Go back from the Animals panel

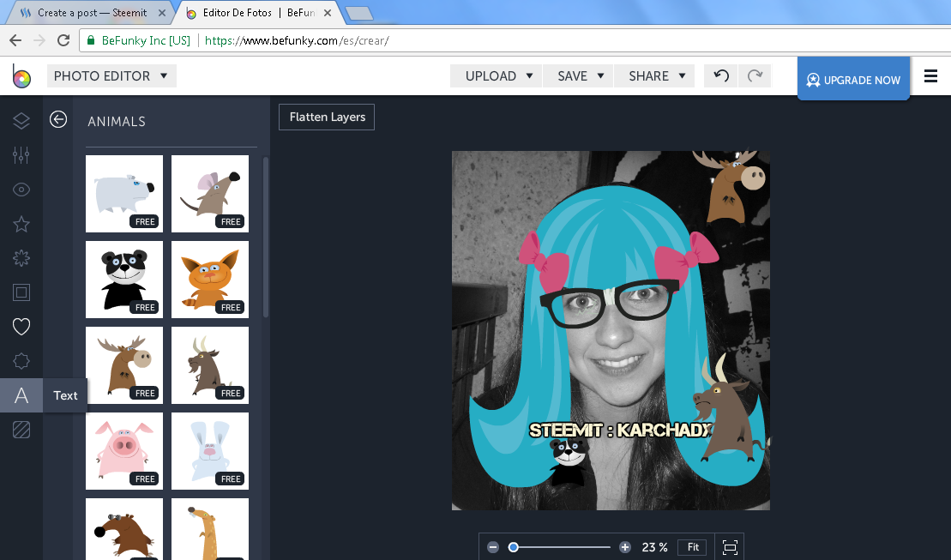[58, 119]
